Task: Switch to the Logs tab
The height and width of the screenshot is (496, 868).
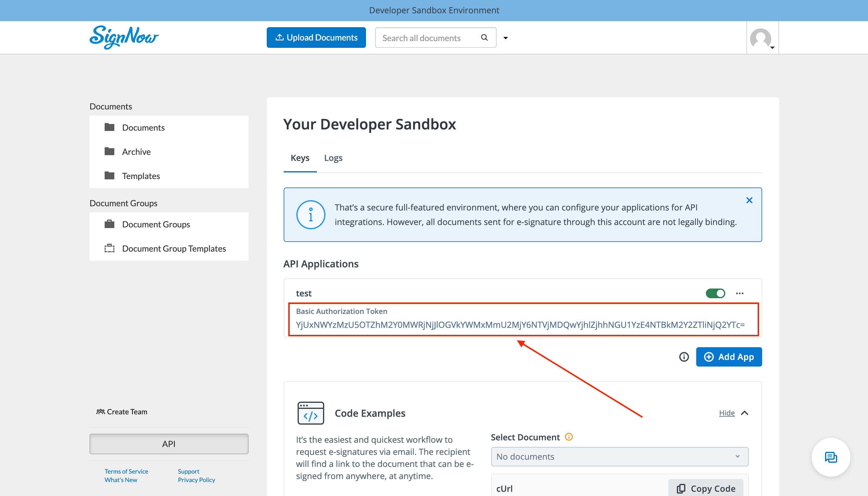Action: click(x=333, y=158)
